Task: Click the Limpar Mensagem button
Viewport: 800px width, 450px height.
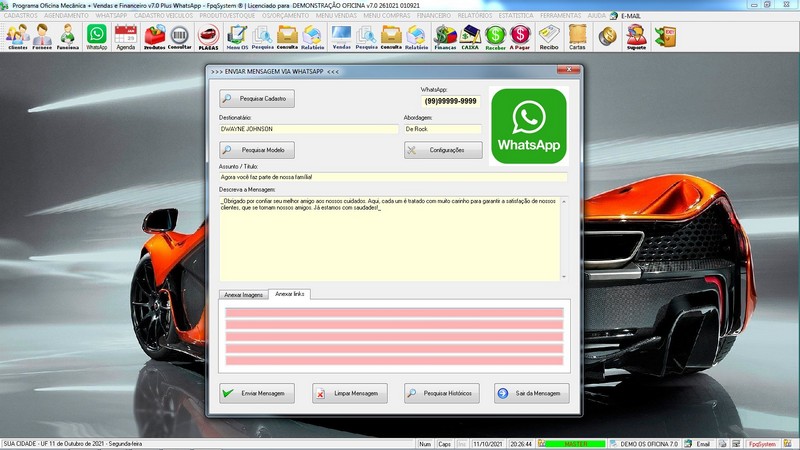Action: pyautogui.click(x=349, y=393)
